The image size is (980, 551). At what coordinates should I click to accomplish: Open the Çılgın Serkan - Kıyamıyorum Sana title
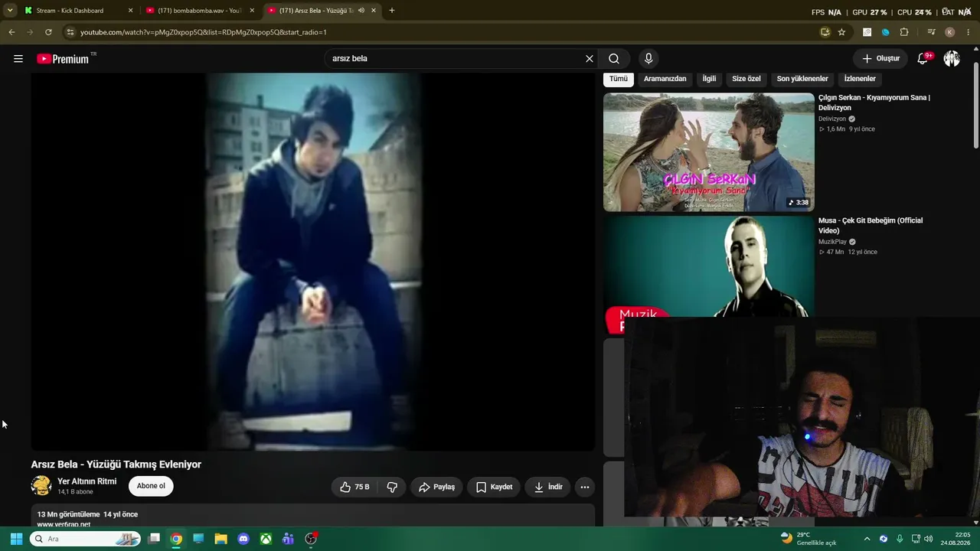pyautogui.click(x=874, y=103)
